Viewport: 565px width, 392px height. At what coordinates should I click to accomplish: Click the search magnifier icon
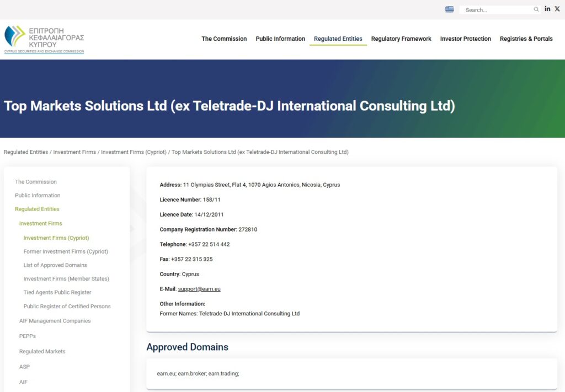point(536,9)
